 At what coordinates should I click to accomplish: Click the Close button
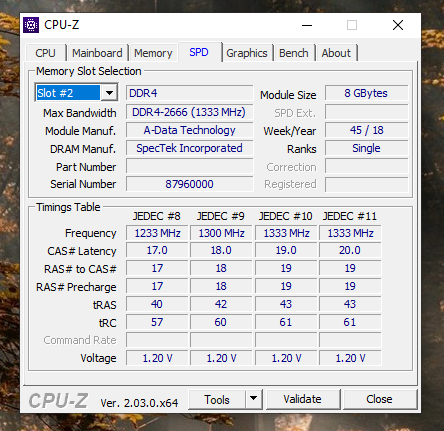(x=379, y=399)
